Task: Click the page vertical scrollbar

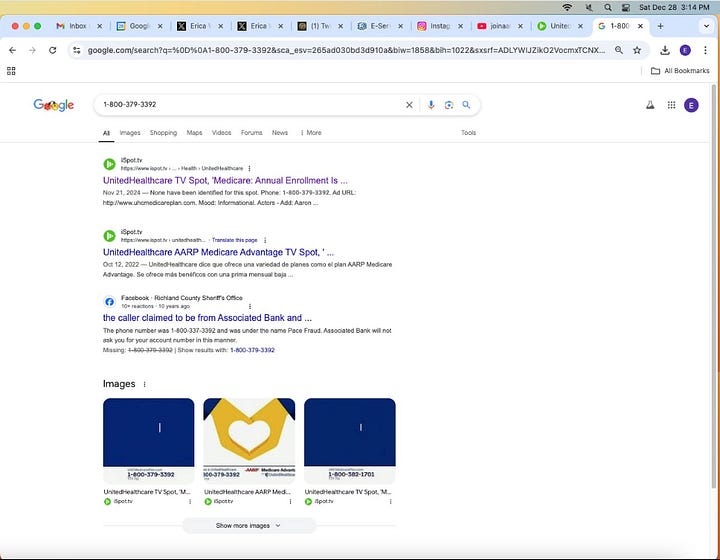Action: (x=714, y=285)
